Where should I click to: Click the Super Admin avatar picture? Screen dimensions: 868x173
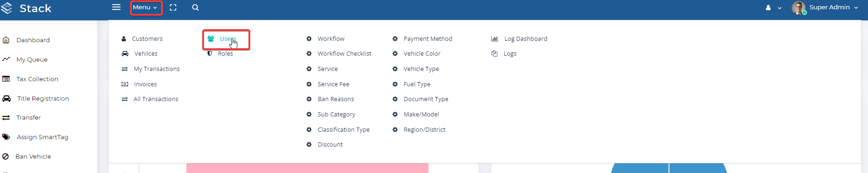(x=799, y=8)
